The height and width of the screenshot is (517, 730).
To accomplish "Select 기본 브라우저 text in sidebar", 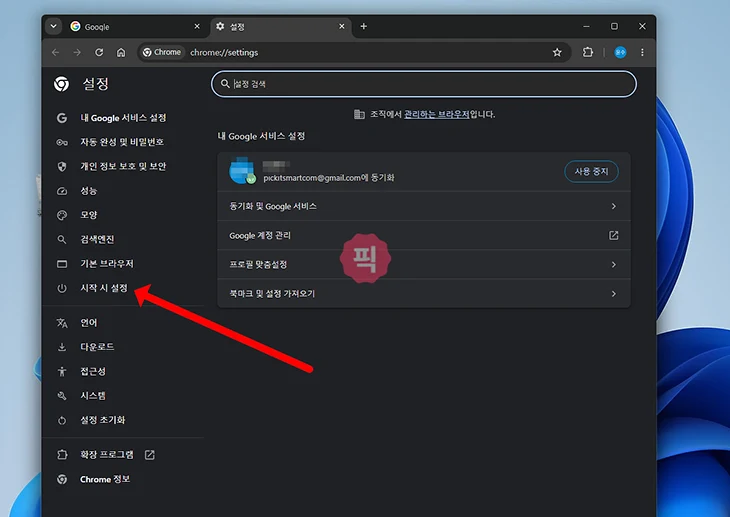I will pyautogui.click(x=107, y=264).
